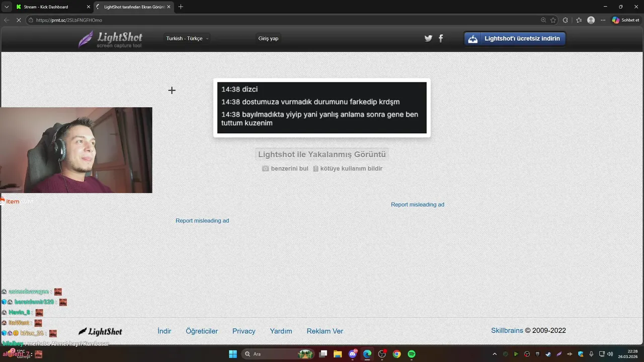Click the LightShot feather logo in footer
This screenshot has width=644, height=362.
(x=101, y=331)
